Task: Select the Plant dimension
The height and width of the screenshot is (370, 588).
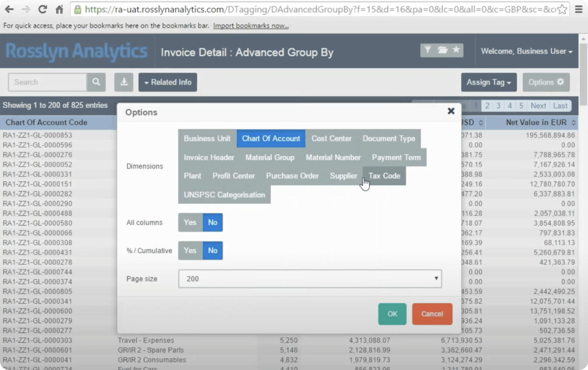Action: click(x=192, y=176)
